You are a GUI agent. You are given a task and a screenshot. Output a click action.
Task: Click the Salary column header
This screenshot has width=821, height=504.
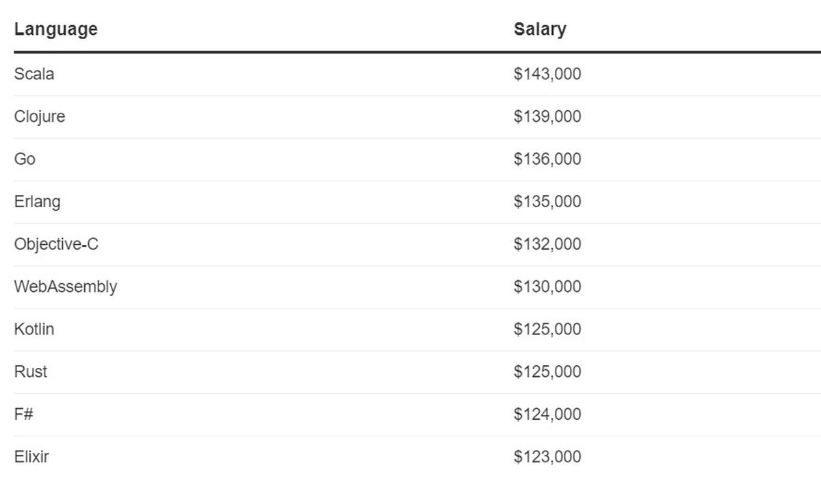click(x=540, y=29)
